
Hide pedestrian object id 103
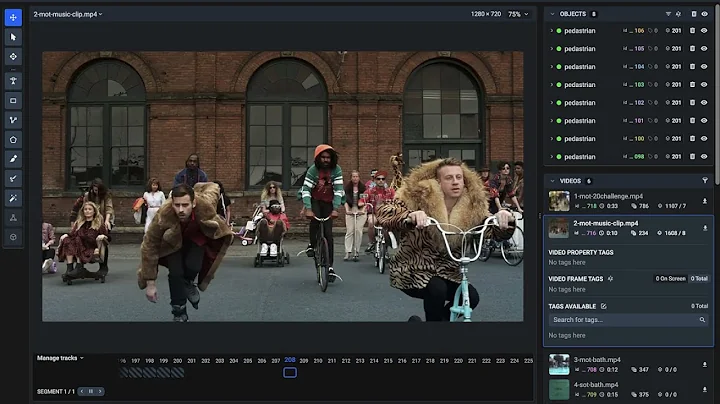tap(704, 84)
